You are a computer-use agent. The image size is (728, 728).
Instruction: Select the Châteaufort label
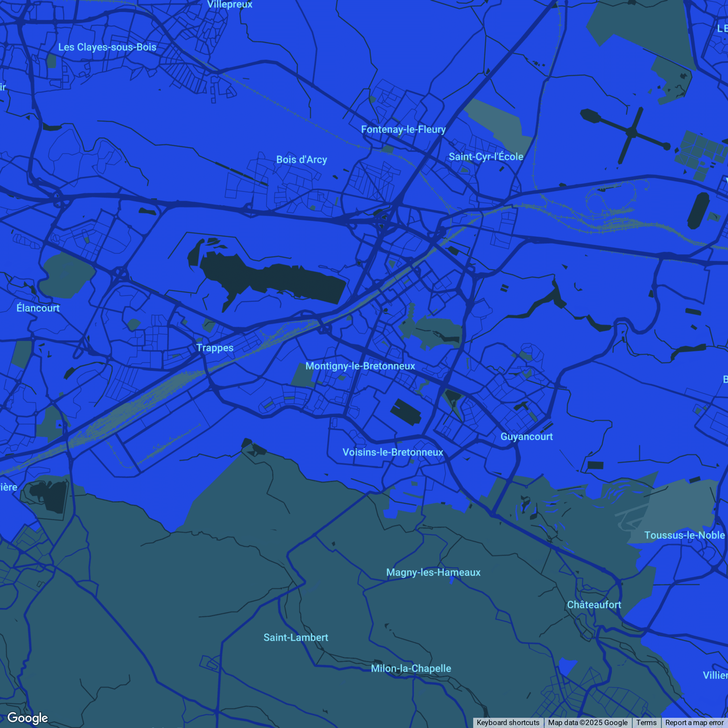(594, 605)
